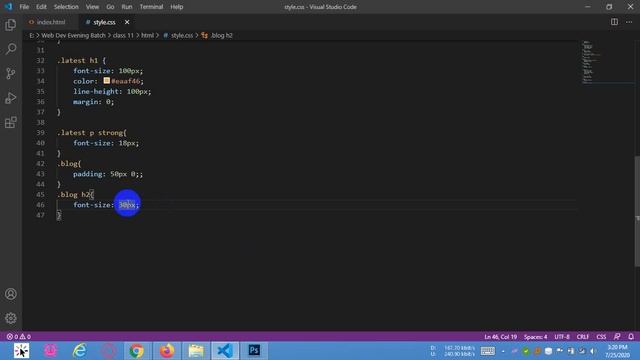The image size is (640, 360).
Task: Close the style.css tab
Action: (x=127, y=22)
